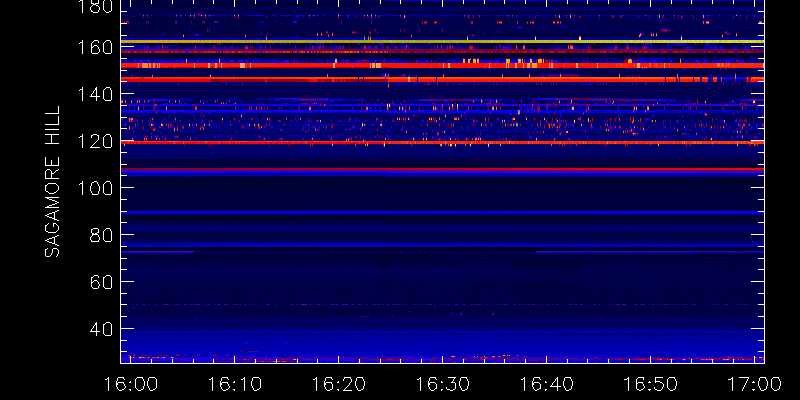Click the 16:20 time axis label
The height and width of the screenshot is (400, 800).
[339, 384]
